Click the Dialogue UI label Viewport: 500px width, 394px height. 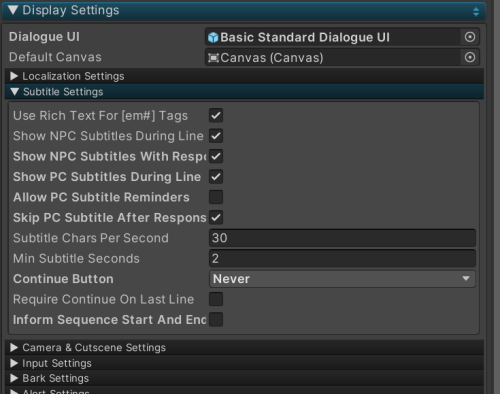[44, 37]
